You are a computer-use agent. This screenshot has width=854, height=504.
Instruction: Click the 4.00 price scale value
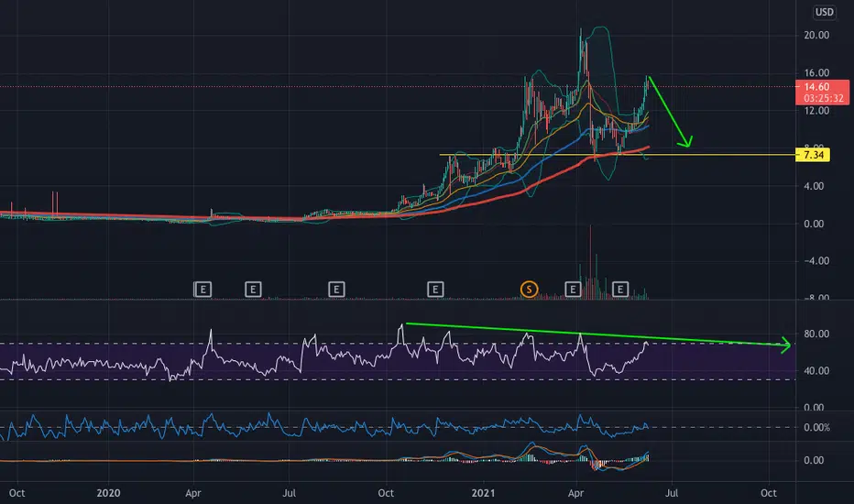[x=814, y=186]
